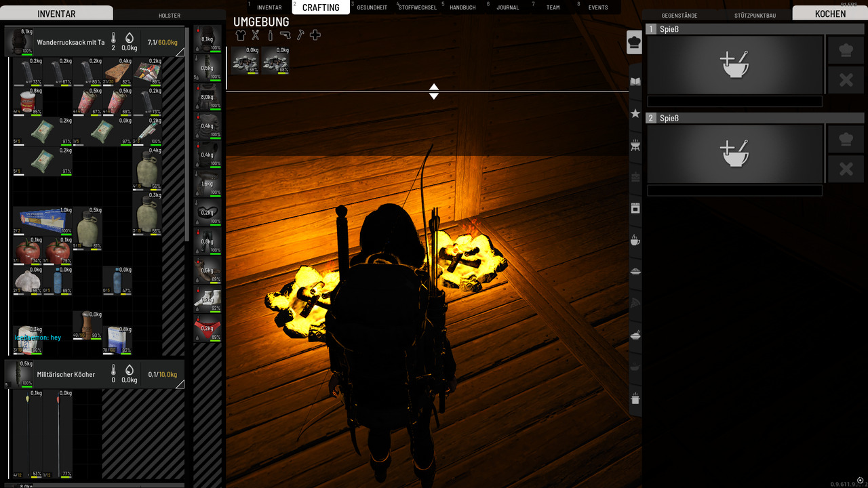This screenshot has height=488, width=868.
Task: Open the Stützpunktbau tab
Action: (755, 15)
